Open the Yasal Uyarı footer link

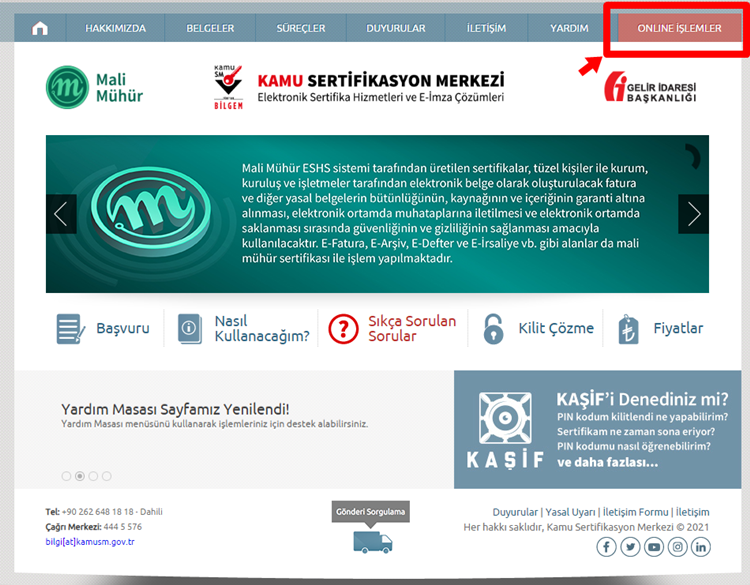pyautogui.click(x=570, y=512)
